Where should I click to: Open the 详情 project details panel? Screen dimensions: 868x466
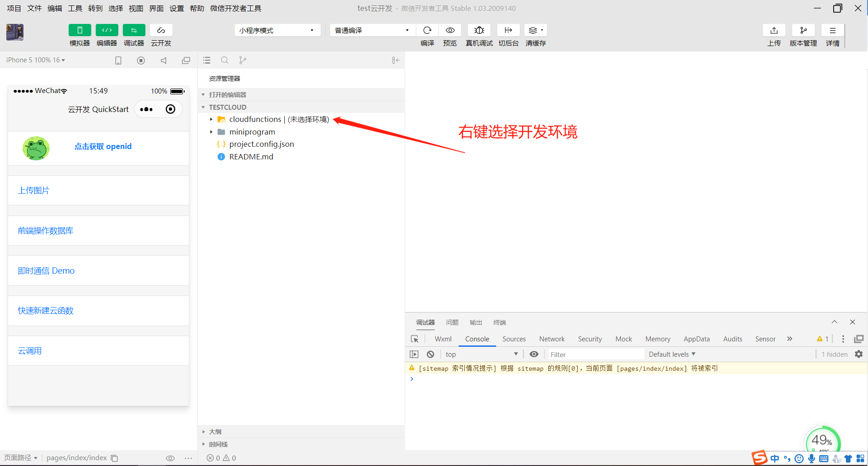(x=833, y=30)
